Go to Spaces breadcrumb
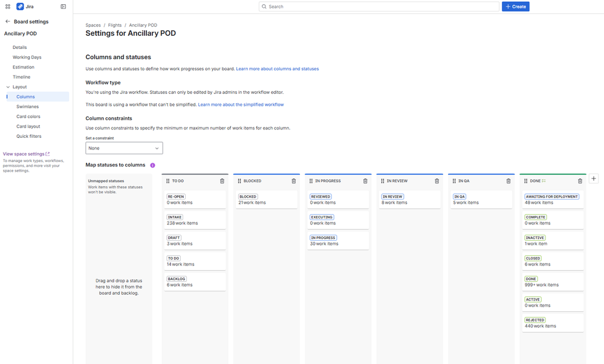This screenshot has height=364, width=604. pos(93,25)
